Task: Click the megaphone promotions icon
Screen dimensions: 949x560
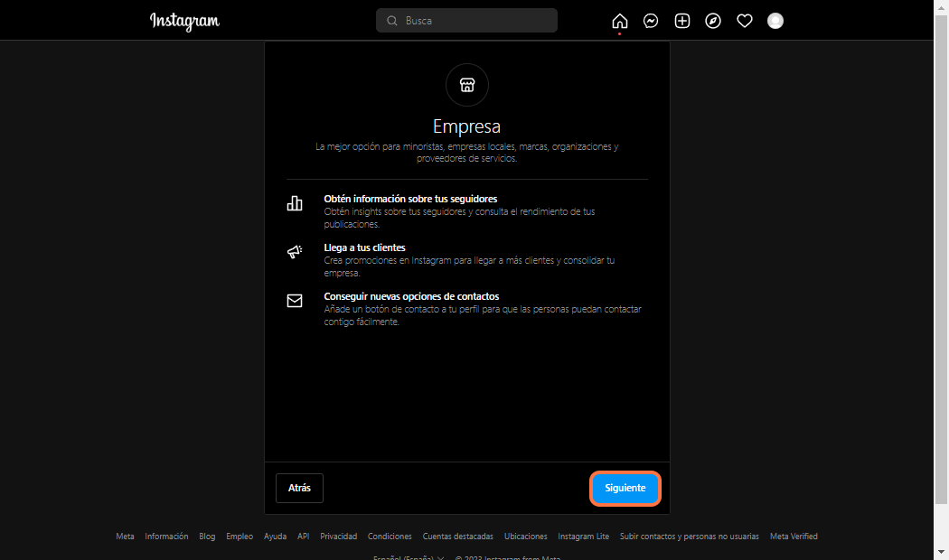Action: pos(295,252)
